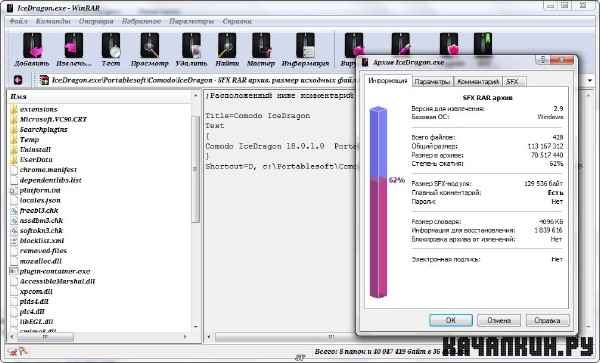
Task: Select the Тест (Test) toolbar icon
Action: coord(111,50)
